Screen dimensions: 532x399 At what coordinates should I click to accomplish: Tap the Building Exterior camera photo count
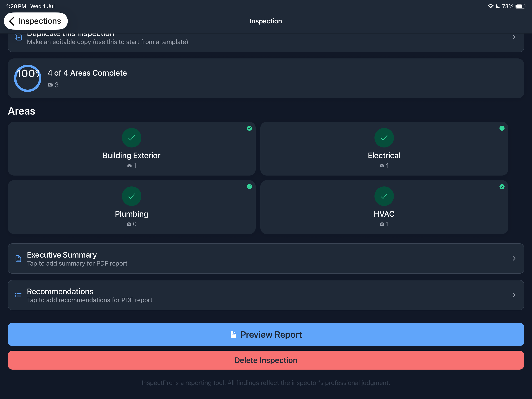click(132, 166)
